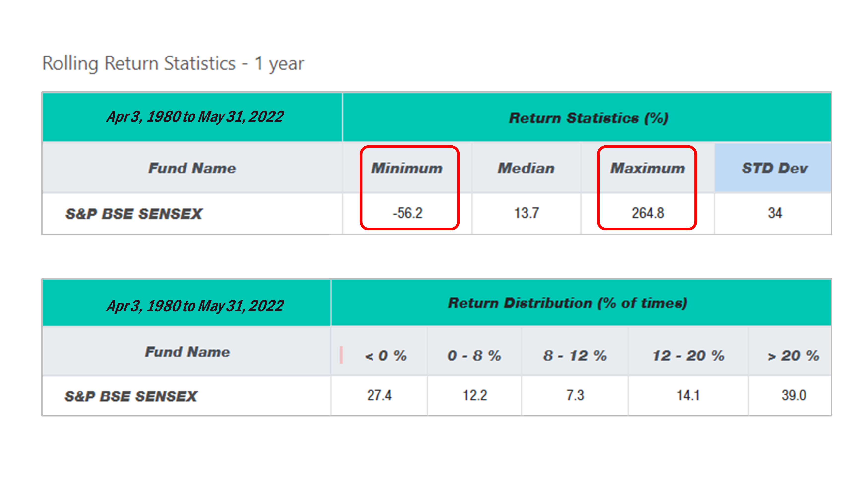Image resolution: width=868 pixels, height=488 pixels.
Task: Click the median return value 13.7
Action: point(526,213)
